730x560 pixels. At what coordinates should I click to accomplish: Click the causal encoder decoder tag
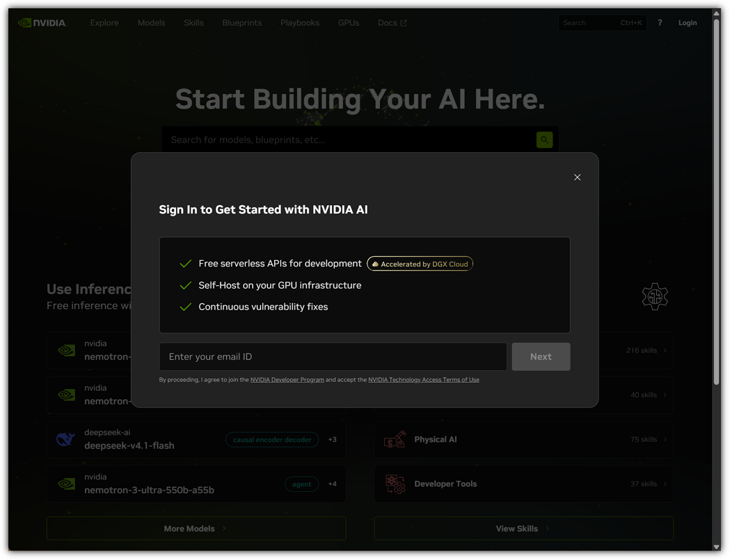(x=272, y=440)
